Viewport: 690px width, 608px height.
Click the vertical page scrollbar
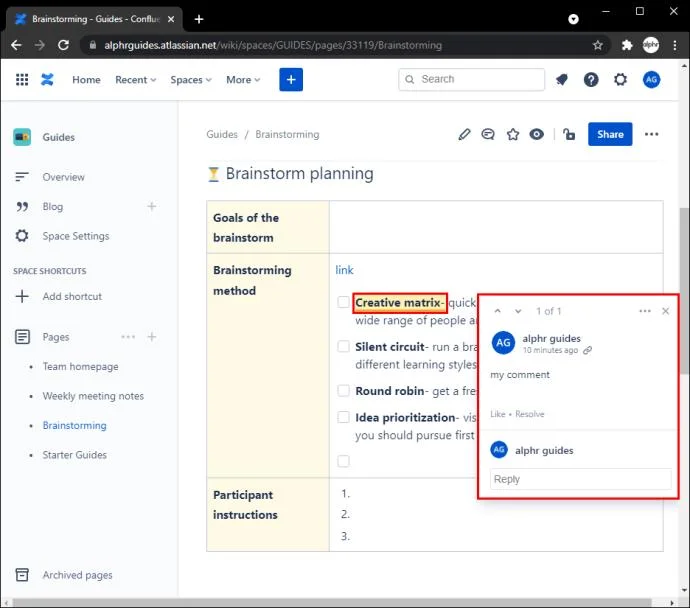pyautogui.click(x=684, y=290)
